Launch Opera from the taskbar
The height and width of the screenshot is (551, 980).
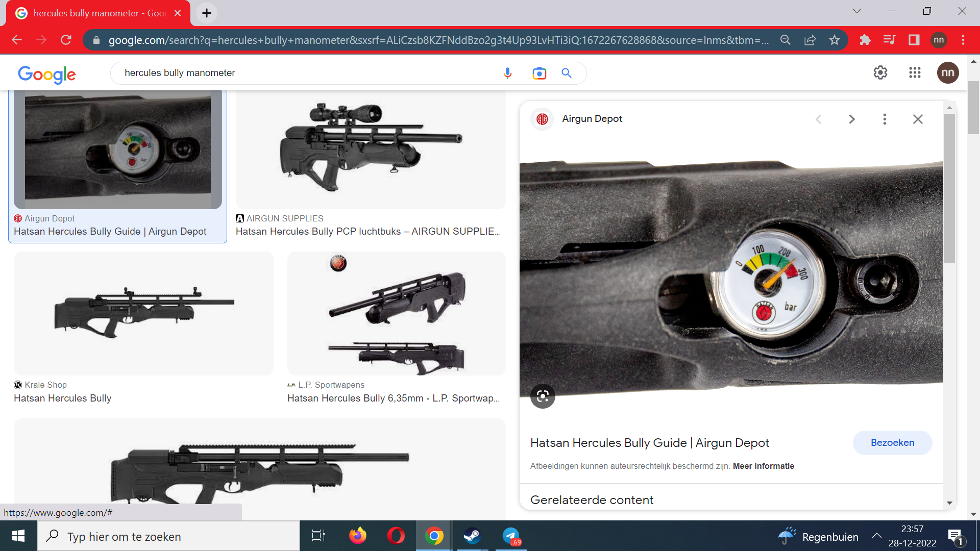click(396, 536)
